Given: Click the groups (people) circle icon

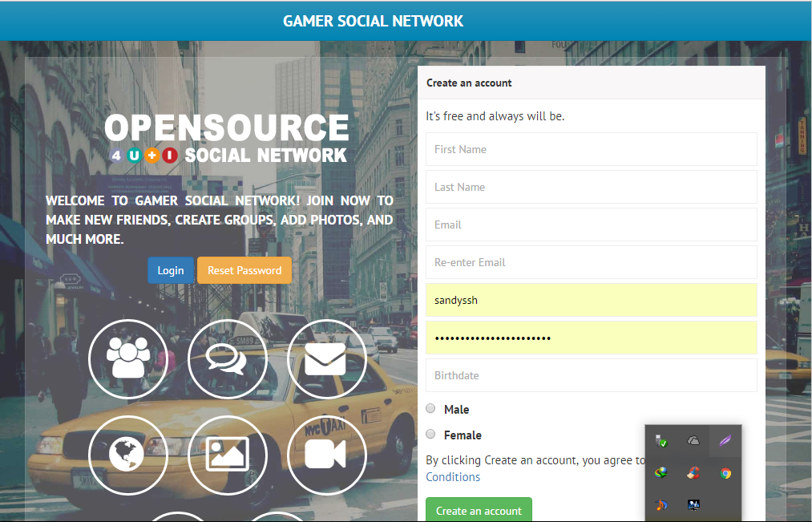Looking at the screenshot, I should click(128, 359).
